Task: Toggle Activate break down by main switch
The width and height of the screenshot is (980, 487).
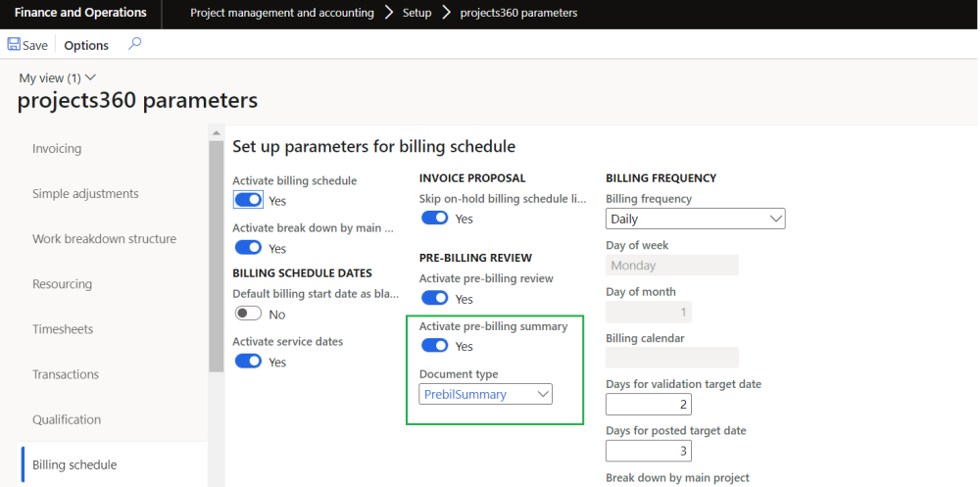Action: [x=248, y=248]
